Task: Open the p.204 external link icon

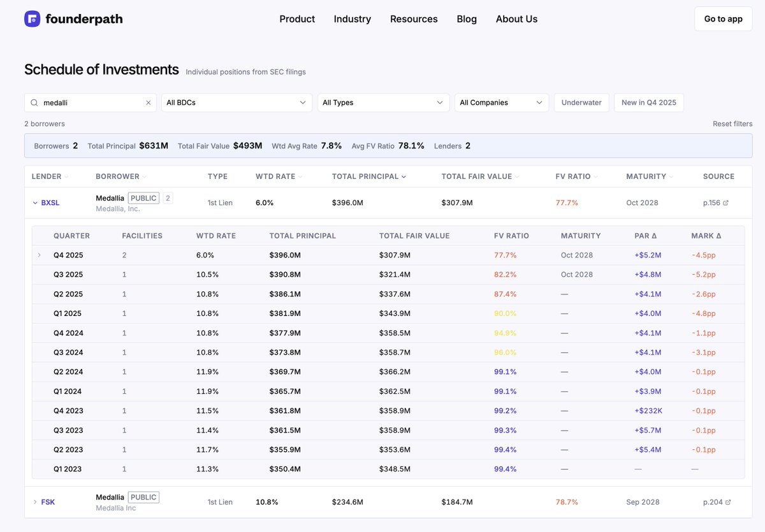Action: [728, 502]
